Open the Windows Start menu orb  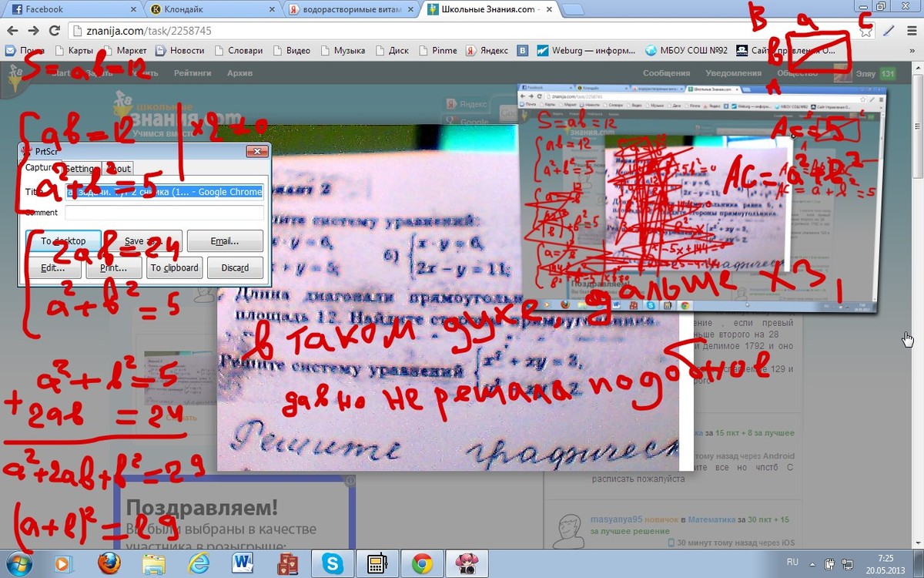[18, 563]
